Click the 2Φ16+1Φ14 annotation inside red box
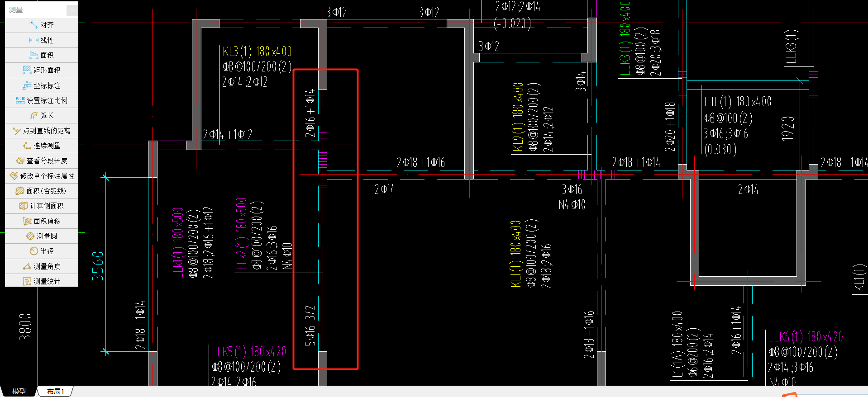868x397 pixels. coord(310,113)
